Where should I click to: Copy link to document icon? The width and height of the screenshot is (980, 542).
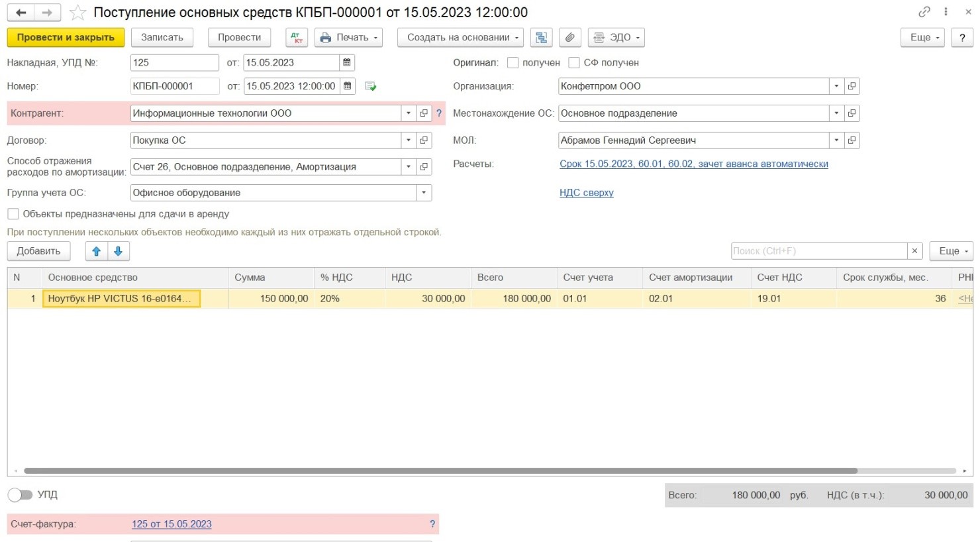(x=924, y=12)
